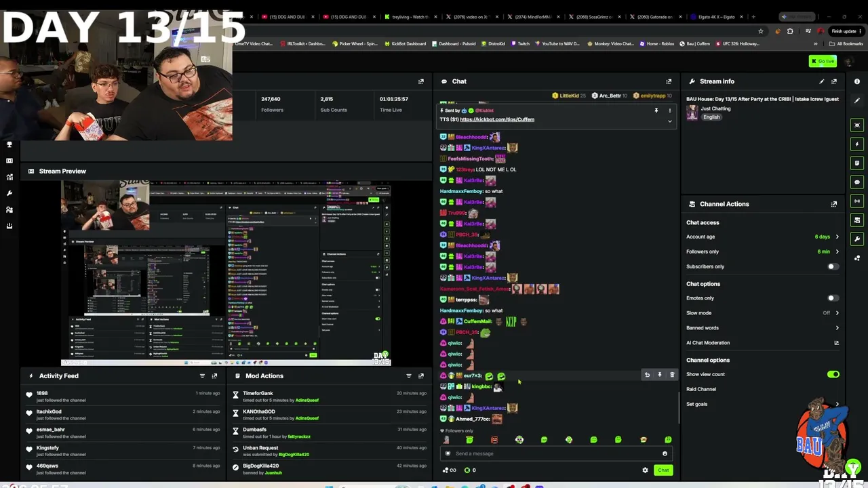Click the Send a message field
Viewport: 868px width, 488px height.
tap(556, 453)
